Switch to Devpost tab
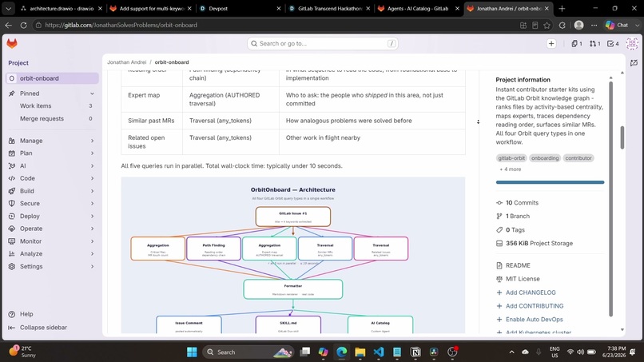Image resolution: width=644 pixels, height=362 pixels. click(x=241, y=8)
